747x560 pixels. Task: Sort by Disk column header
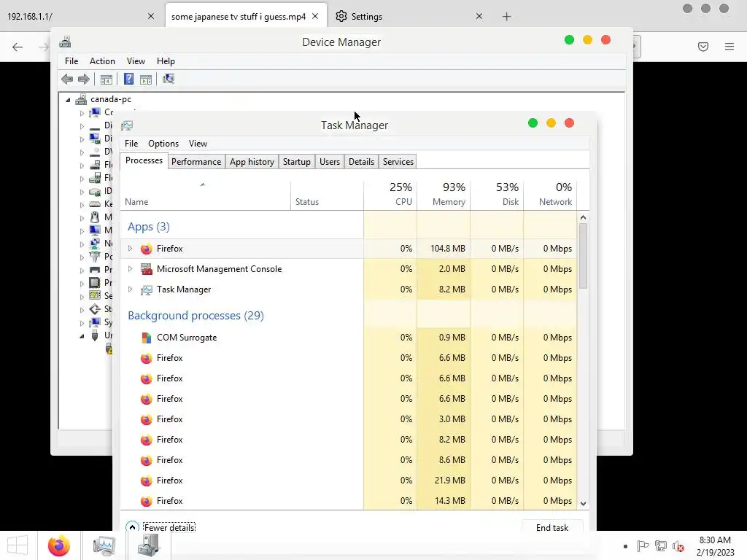(x=497, y=195)
